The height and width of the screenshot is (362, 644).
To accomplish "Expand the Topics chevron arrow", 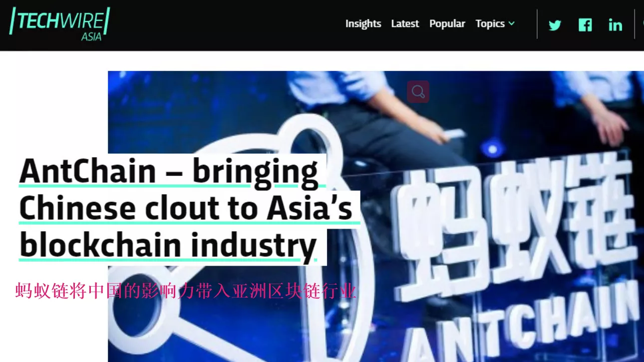I will (x=512, y=23).
